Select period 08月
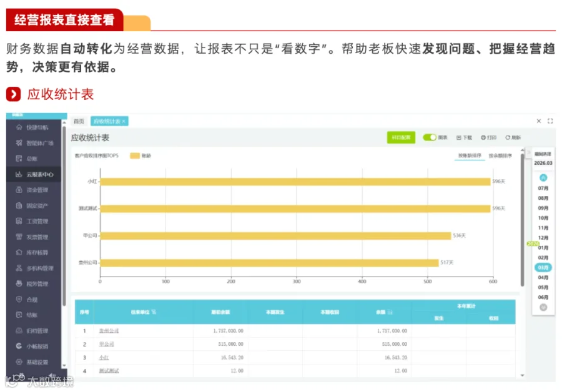 (543, 198)
